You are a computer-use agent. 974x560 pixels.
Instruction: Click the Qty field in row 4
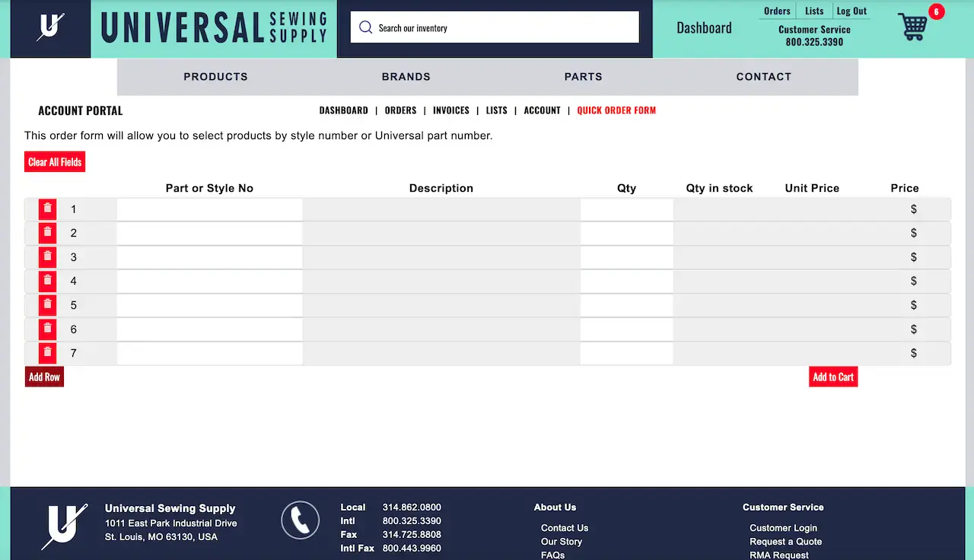(627, 281)
